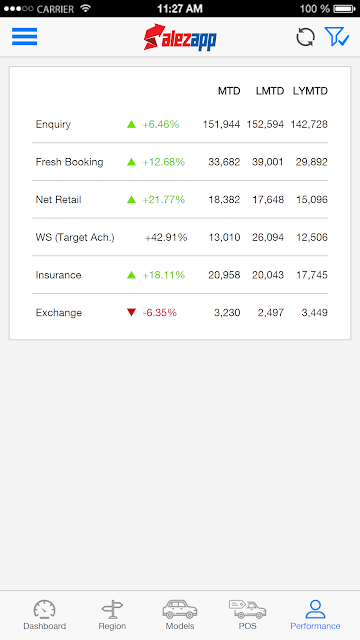Click the green arrow beside Net Retail
This screenshot has height=640, width=360.
coord(131,200)
